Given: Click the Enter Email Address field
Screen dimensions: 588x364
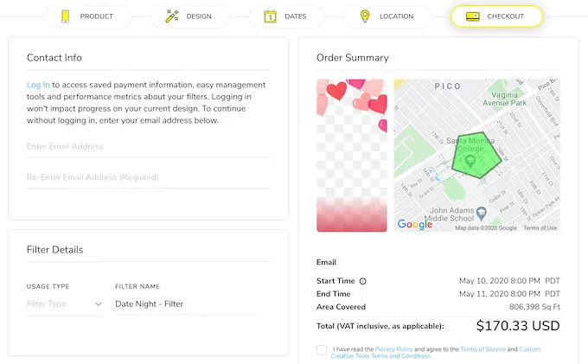Looking at the screenshot, I should [148, 147].
